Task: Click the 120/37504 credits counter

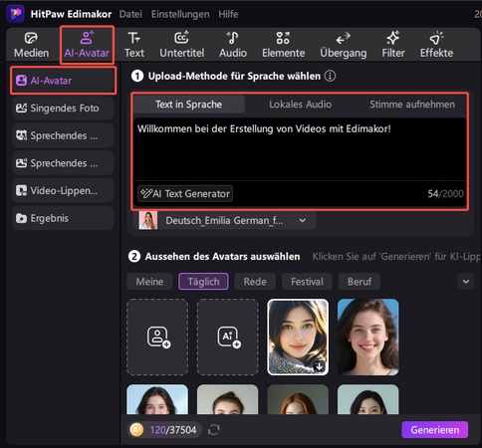Action: point(173,430)
